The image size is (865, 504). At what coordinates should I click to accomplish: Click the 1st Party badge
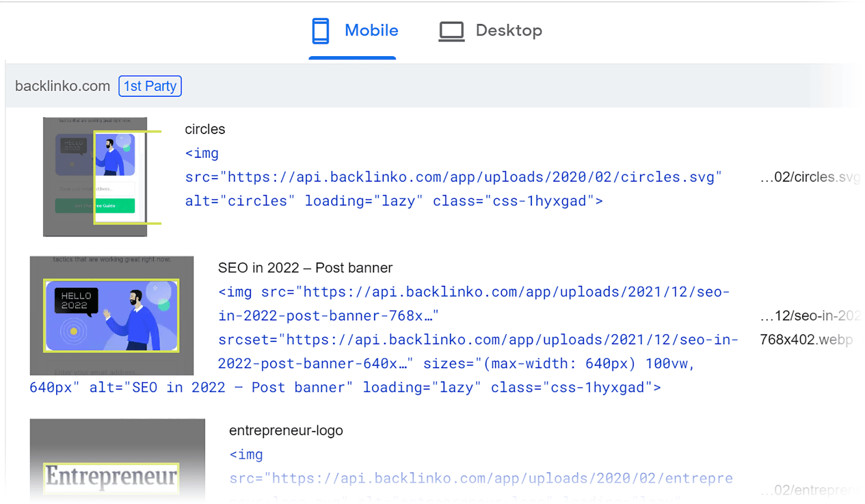pos(150,86)
